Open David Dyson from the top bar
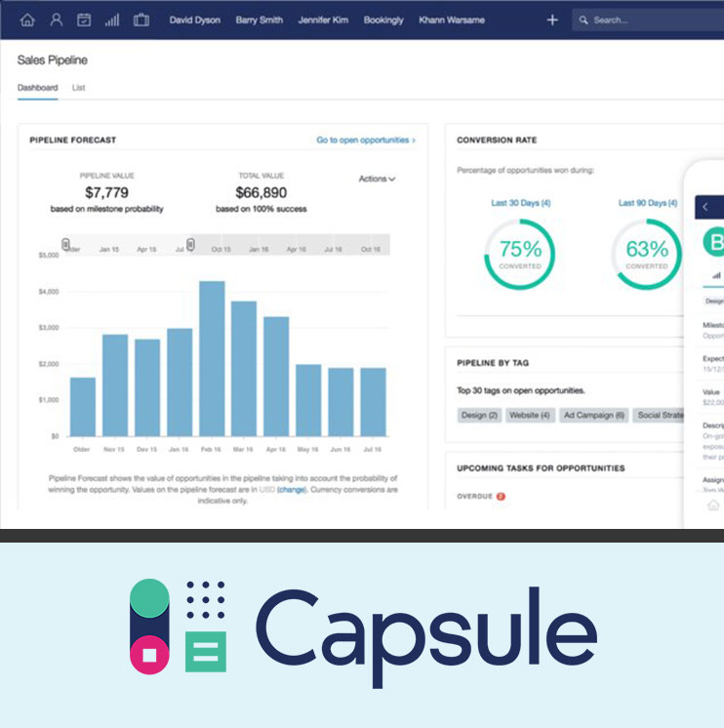Viewport: 724px width, 728px height. 194,20
